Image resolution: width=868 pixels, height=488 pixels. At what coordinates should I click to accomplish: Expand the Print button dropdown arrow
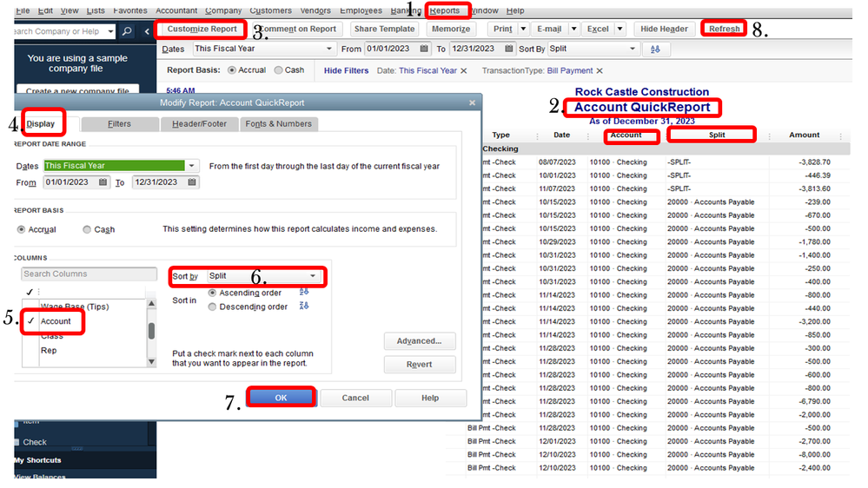[x=522, y=29]
